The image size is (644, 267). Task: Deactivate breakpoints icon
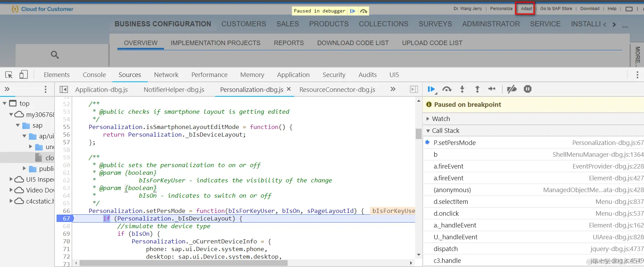[512, 89]
